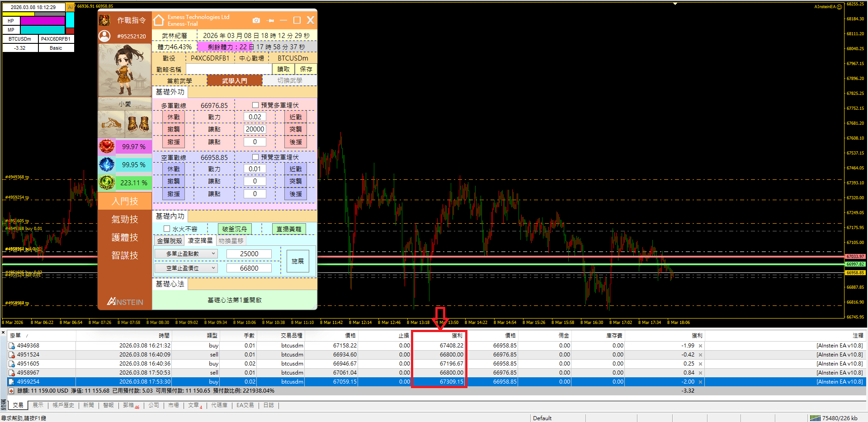Select the 氣勁技 side menu item
The width and height of the screenshot is (868, 422).
125,219
